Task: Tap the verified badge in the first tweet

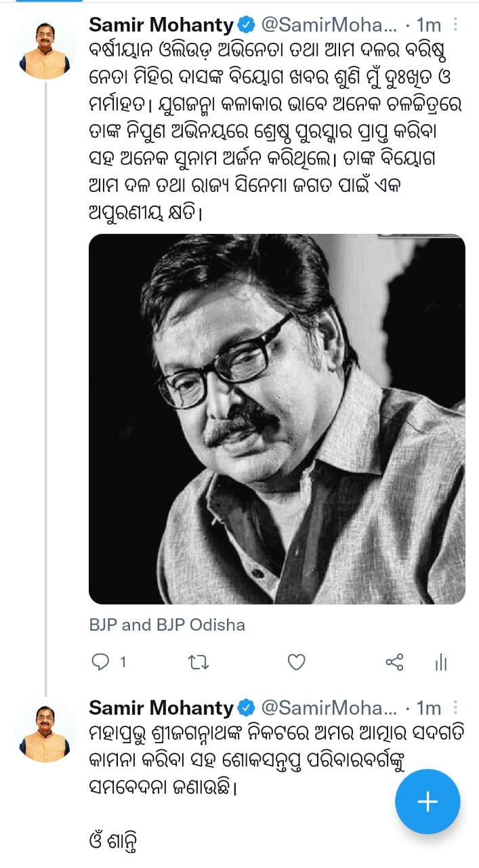Action: [246, 26]
